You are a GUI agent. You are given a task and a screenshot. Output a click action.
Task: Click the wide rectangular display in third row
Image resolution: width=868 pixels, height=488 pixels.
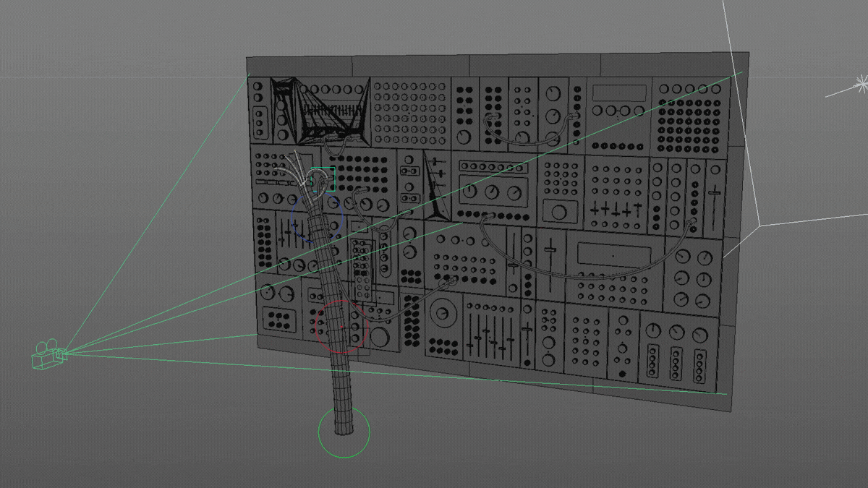(612, 254)
